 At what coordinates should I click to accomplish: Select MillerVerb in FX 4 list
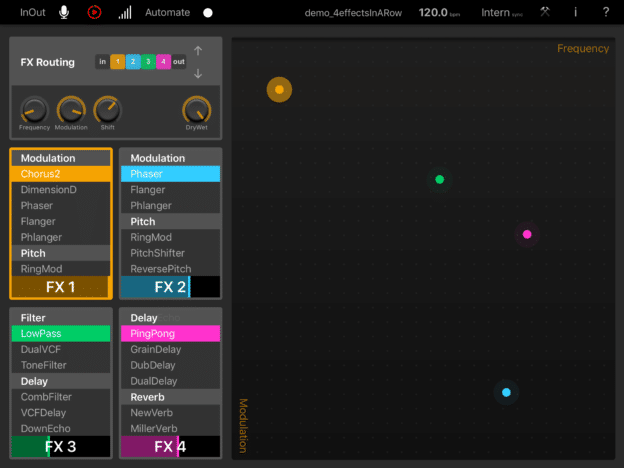[x=170, y=428]
